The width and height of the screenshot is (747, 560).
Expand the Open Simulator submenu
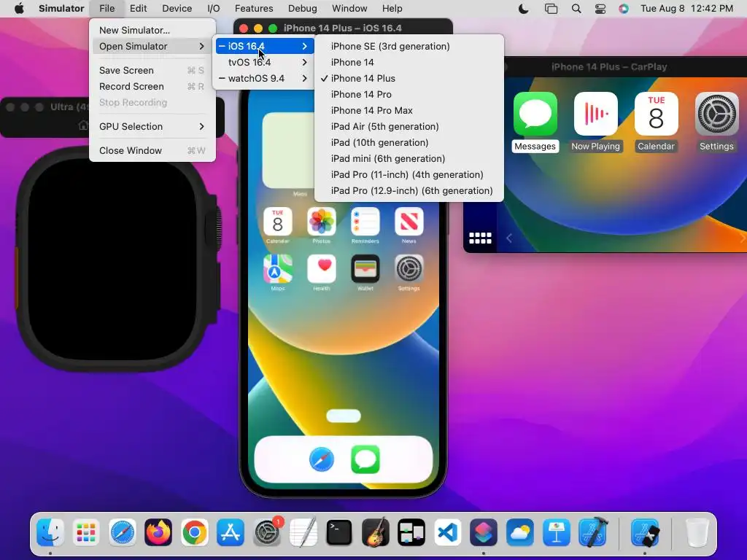(x=152, y=46)
